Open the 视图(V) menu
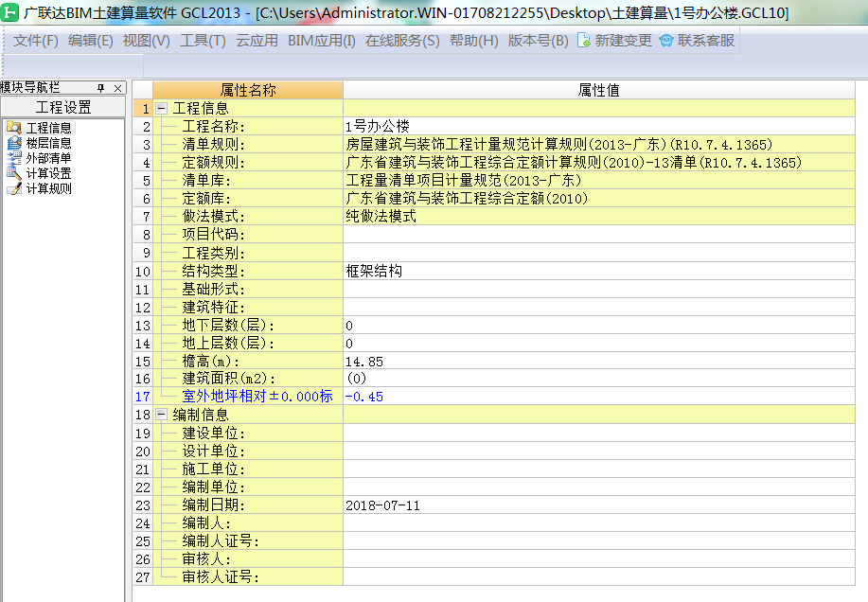 click(146, 41)
